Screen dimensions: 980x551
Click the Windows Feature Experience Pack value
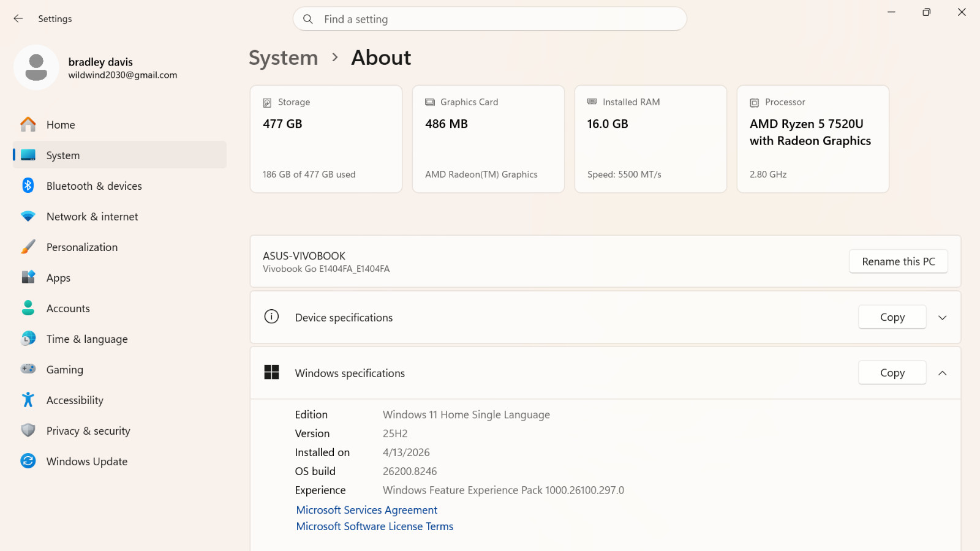coord(503,490)
